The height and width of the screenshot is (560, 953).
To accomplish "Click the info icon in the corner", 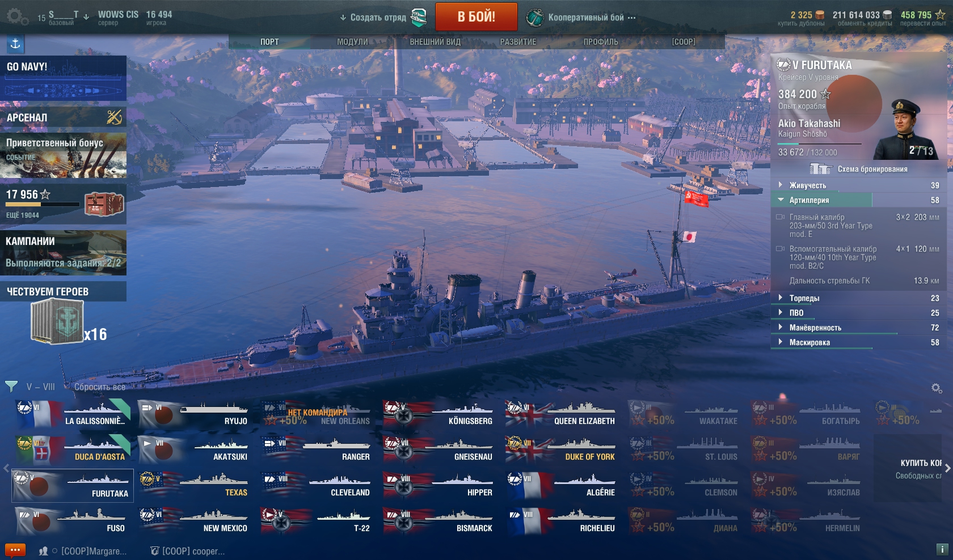I will [942, 549].
